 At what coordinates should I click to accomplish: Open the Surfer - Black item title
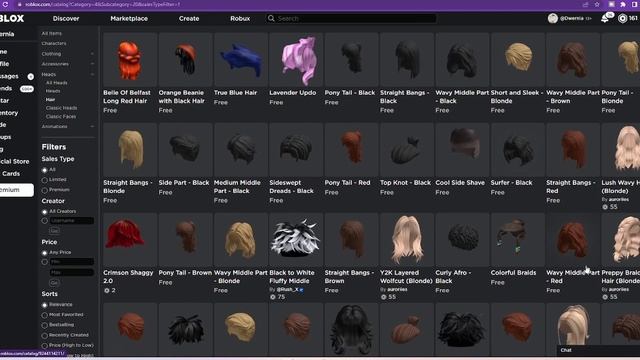(x=511, y=183)
